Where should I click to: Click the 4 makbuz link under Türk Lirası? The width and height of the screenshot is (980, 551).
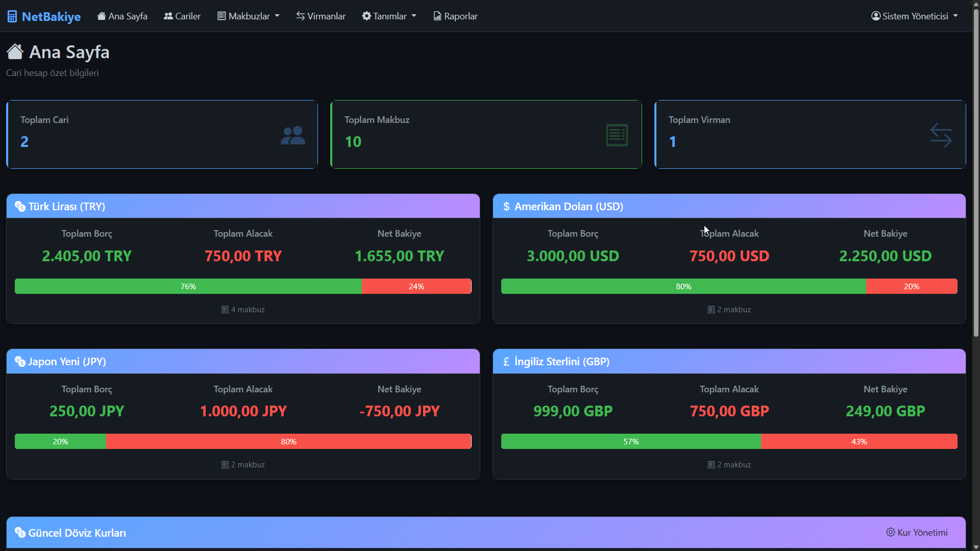pyautogui.click(x=242, y=309)
